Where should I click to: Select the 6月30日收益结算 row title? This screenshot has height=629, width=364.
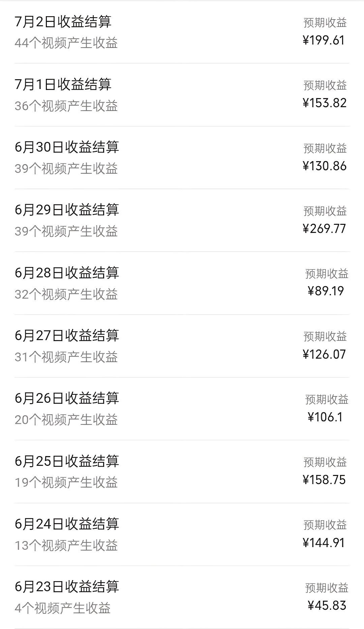click(67, 147)
